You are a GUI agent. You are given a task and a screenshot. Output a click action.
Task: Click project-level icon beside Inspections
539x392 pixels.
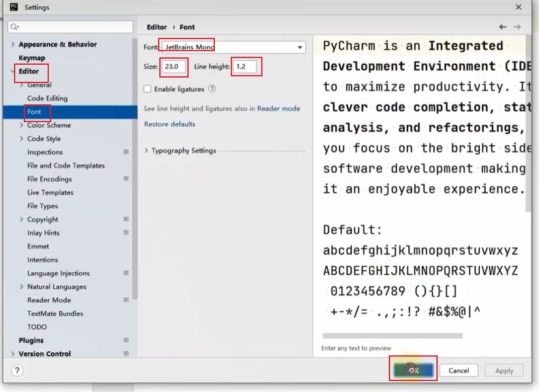coord(126,152)
